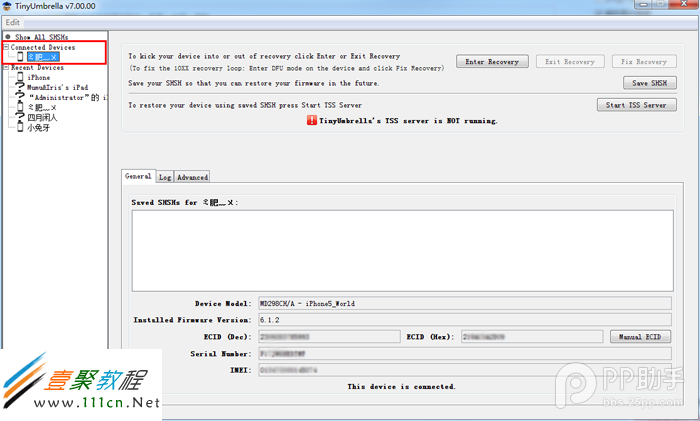Image resolution: width=700 pixels, height=421 pixels.
Task: Click the Serial Number field
Action: (465, 354)
